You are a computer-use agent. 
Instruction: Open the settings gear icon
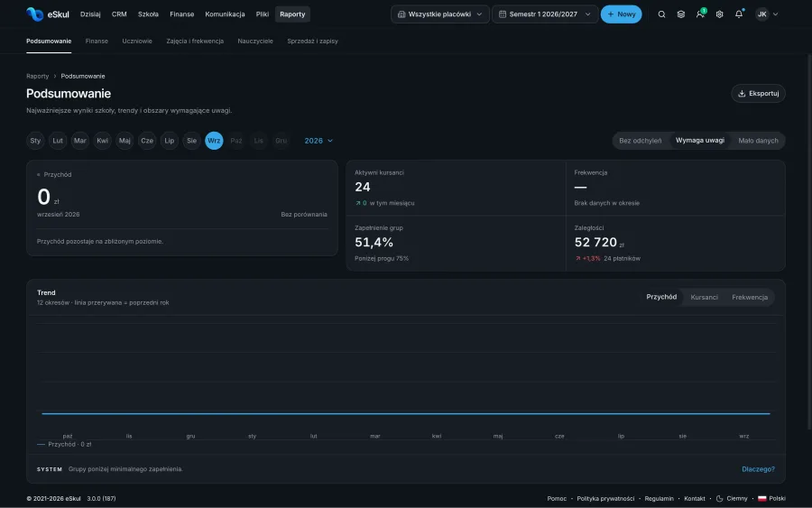click(x=719, y=14)
